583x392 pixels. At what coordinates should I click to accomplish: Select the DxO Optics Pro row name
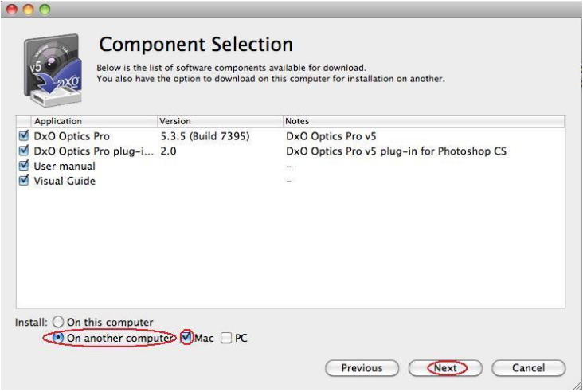click(x=72, y=136)
